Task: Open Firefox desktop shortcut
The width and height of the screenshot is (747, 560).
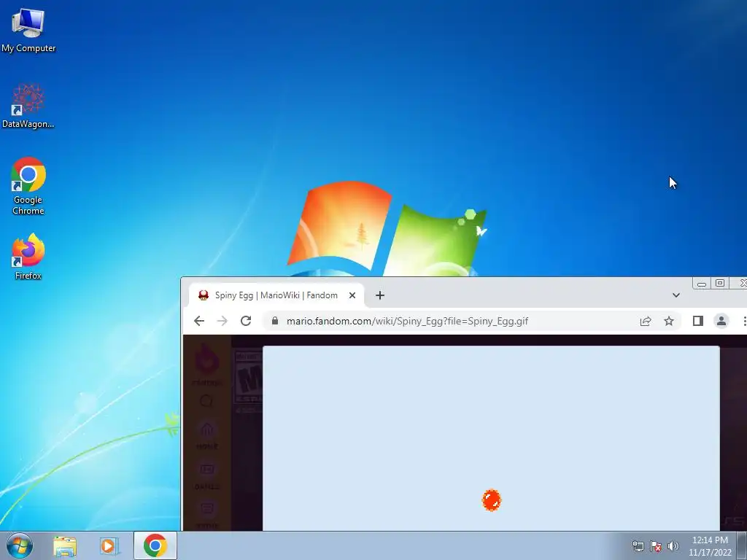Action: click(x=28, y=257)
